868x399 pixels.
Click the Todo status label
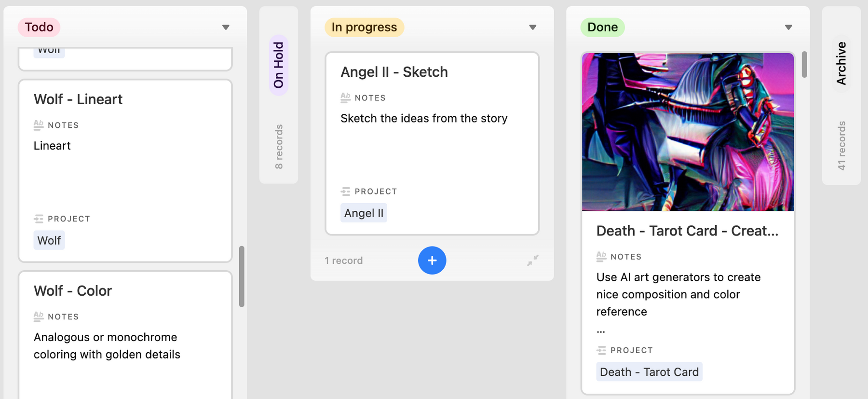click(x=39, y=28)
